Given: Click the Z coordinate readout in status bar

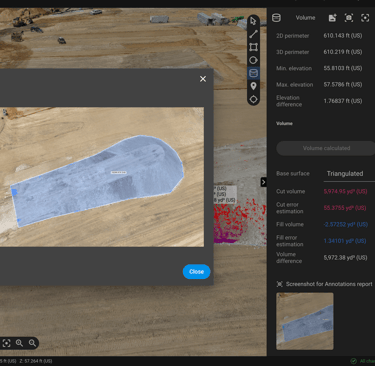Looking at the screenshot, I should [36, 361].
